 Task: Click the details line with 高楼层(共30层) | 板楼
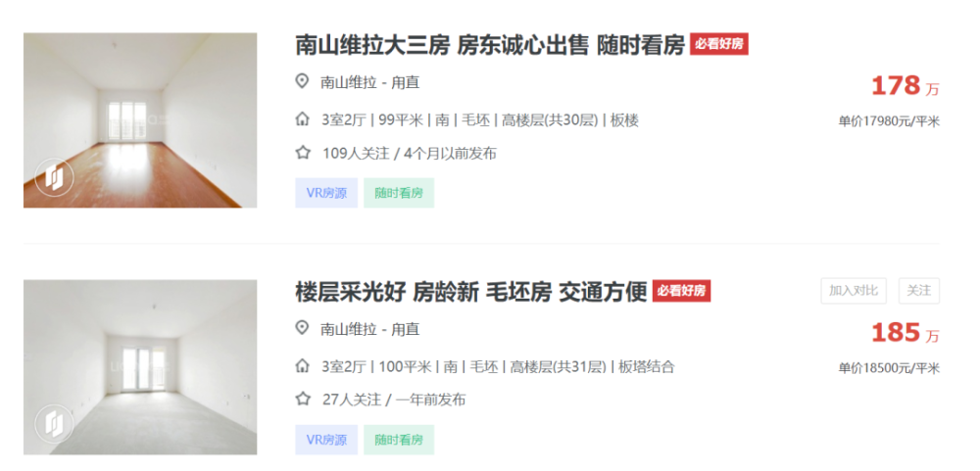480,119
